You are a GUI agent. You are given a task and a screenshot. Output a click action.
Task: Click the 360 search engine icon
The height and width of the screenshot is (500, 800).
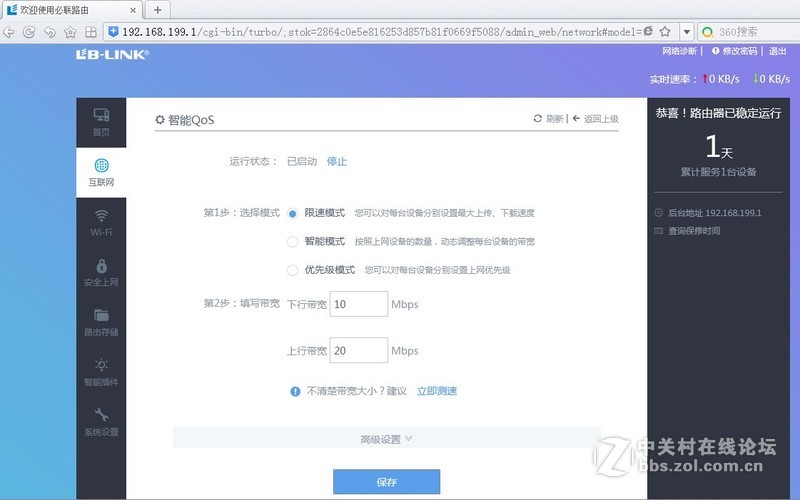(707, 32)
